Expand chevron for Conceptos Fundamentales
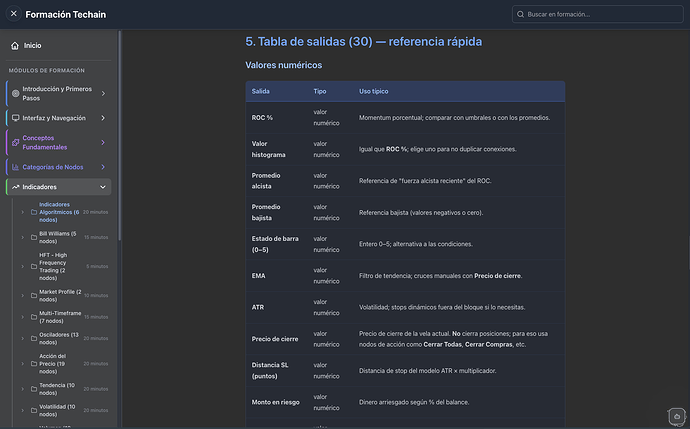 (103, 143)
